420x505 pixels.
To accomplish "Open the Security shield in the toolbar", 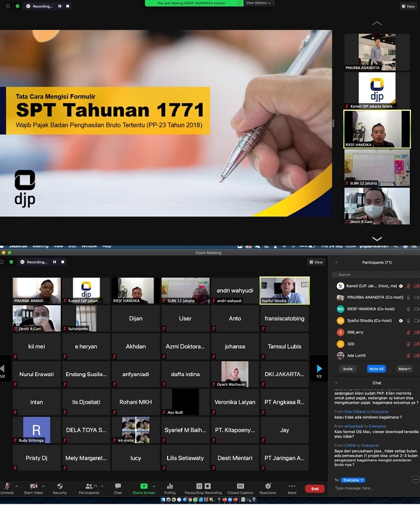I will click(60, 486).
